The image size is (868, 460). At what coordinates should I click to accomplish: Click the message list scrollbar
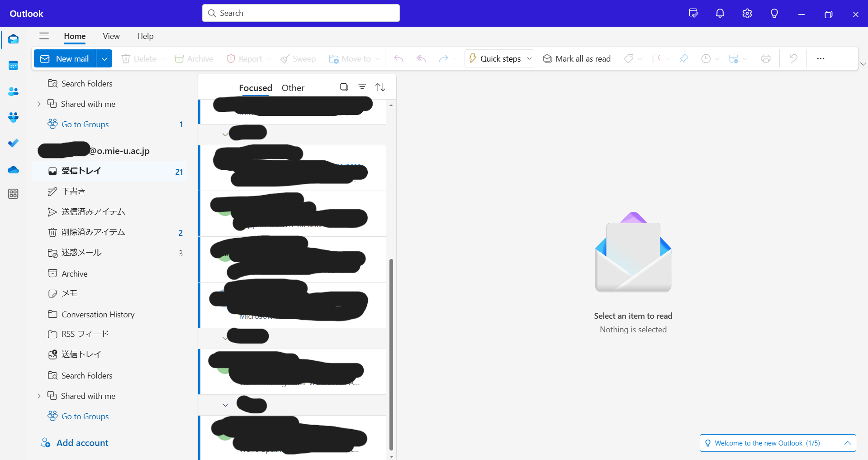point(391,354)
